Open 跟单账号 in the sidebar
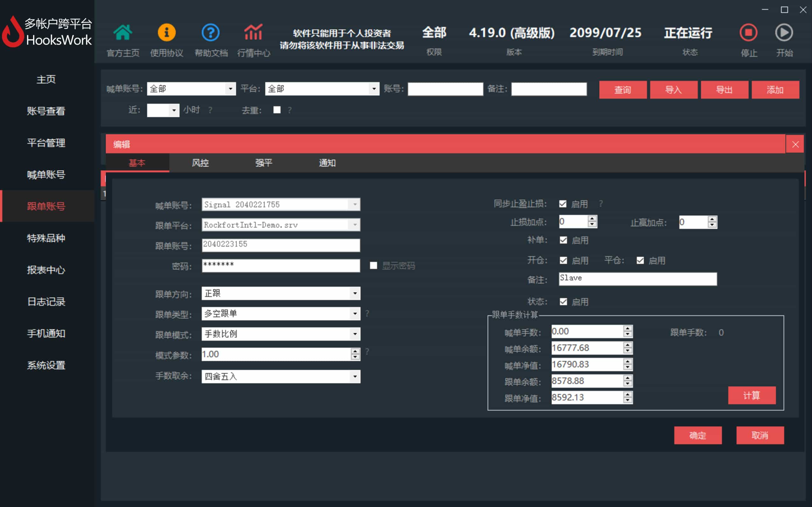Viewport: 812px width, 507px height. tap(47, 206)
